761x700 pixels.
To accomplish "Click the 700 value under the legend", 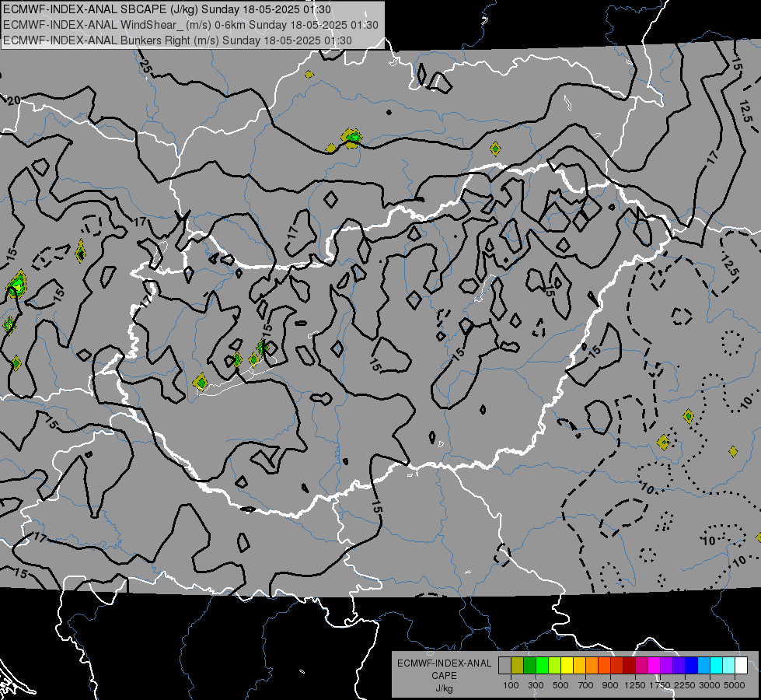I will (x=586, y=685).
